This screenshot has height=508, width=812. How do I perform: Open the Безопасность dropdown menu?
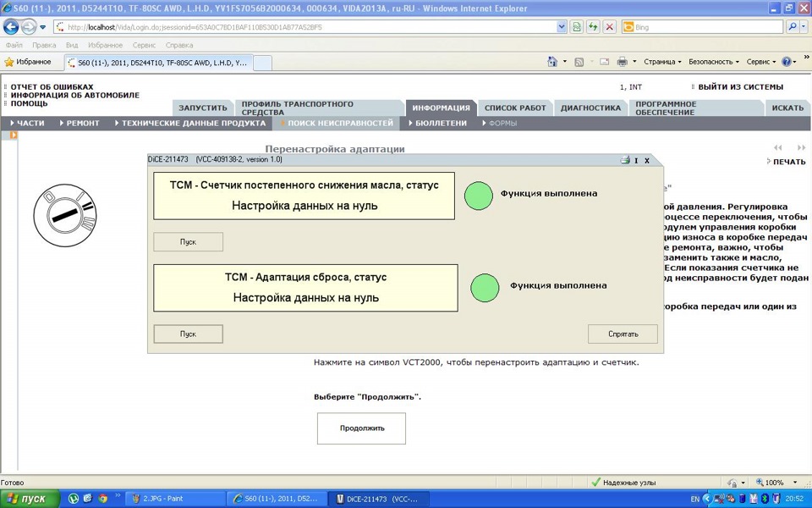(x=714, y=62)
